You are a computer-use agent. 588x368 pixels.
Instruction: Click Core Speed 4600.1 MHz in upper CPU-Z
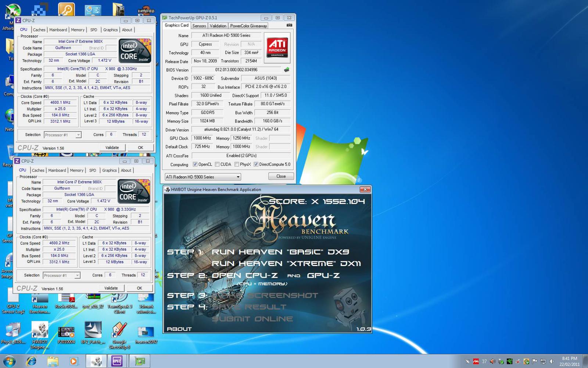pyautogui.click(x=60, y=103)
